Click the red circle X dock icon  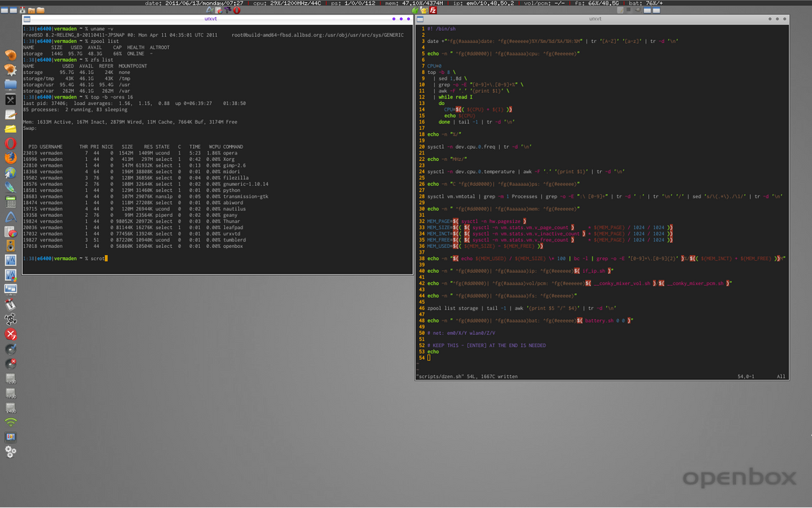(10, 334)
